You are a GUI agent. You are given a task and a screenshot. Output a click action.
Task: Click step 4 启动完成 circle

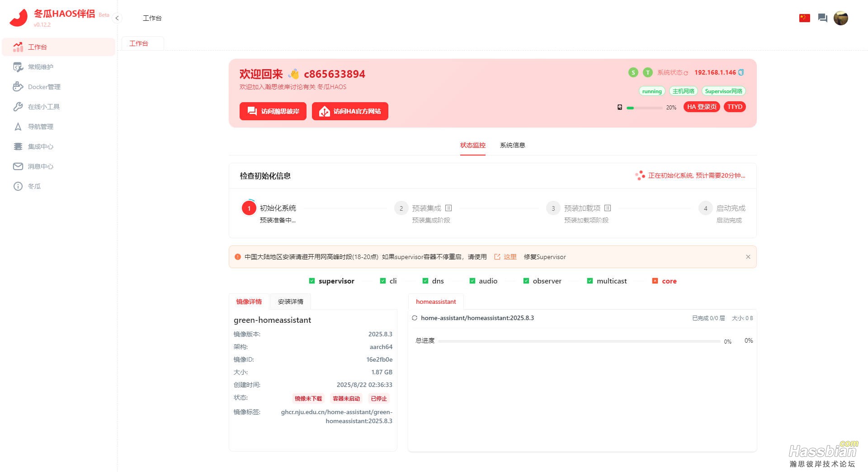706,208
